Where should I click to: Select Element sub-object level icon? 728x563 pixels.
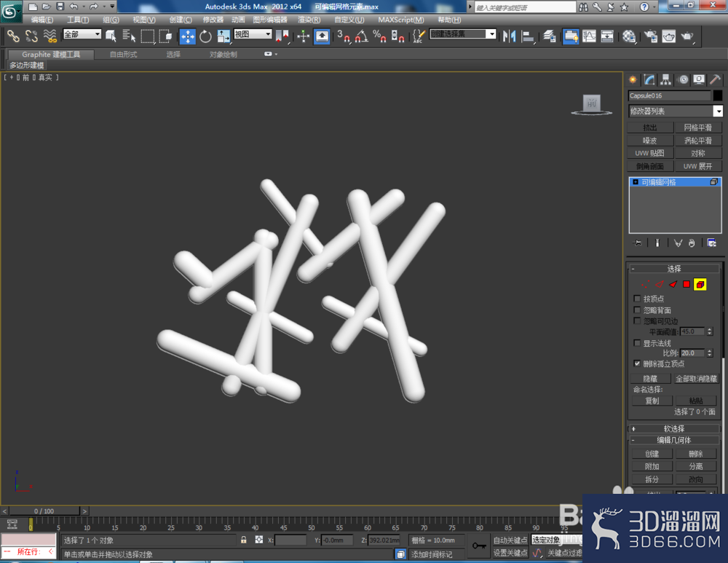[x=700, y=284]
